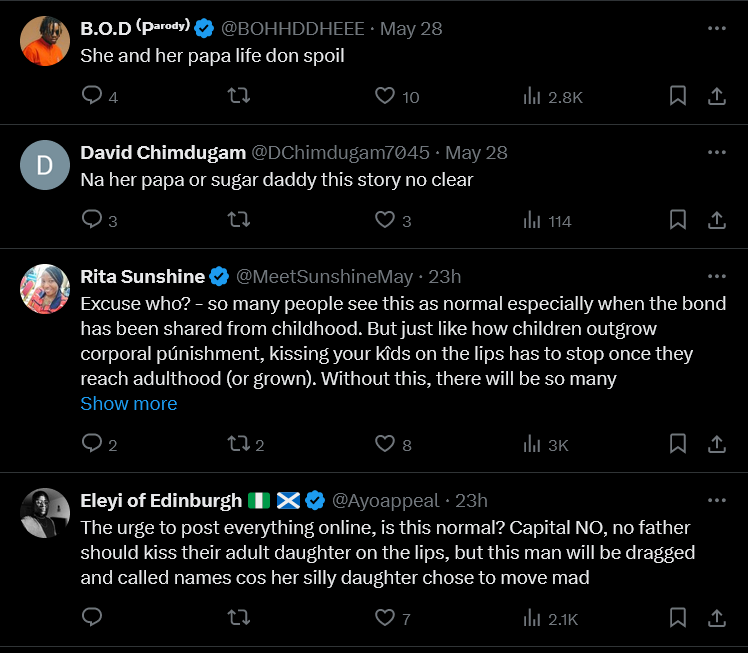Bookmark Eleyi of Edinburgh's tweet
748x653 pixels.
coord(677,618)
